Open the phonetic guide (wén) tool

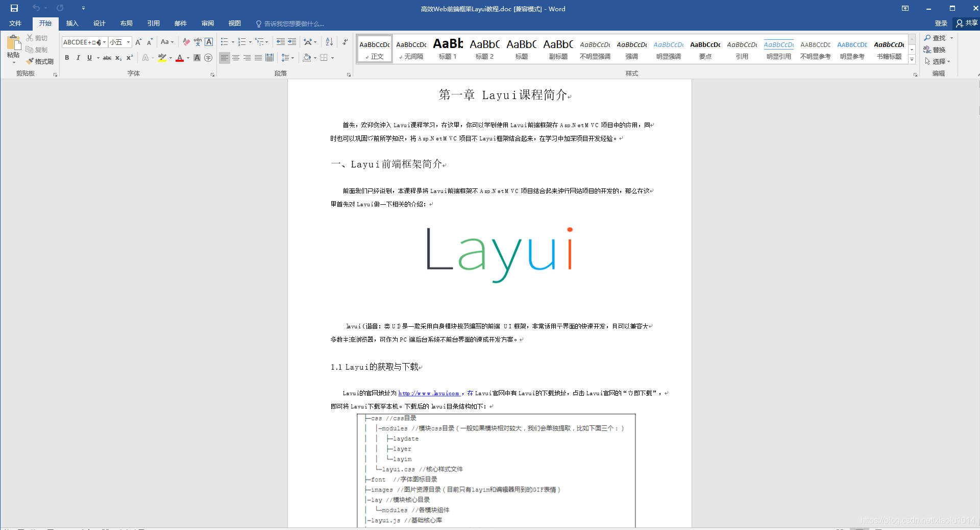pyautogui.click(x=198, y=42)
